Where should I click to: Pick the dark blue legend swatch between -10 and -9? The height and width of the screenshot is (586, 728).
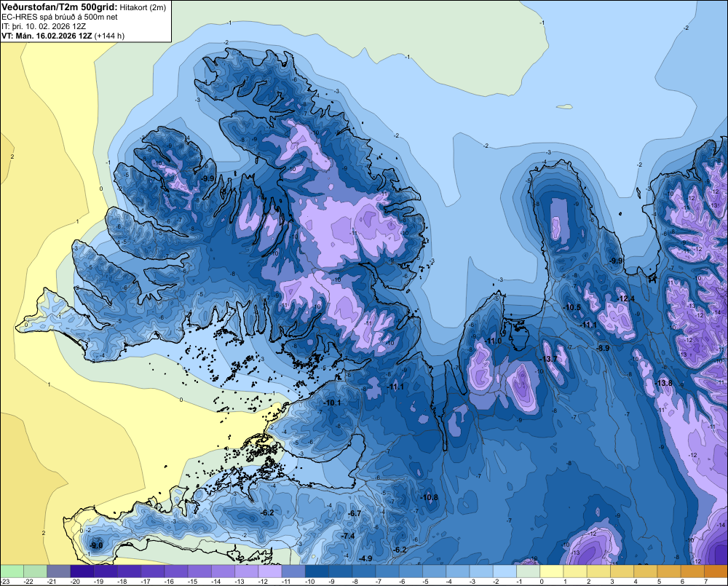click(317, 571)
